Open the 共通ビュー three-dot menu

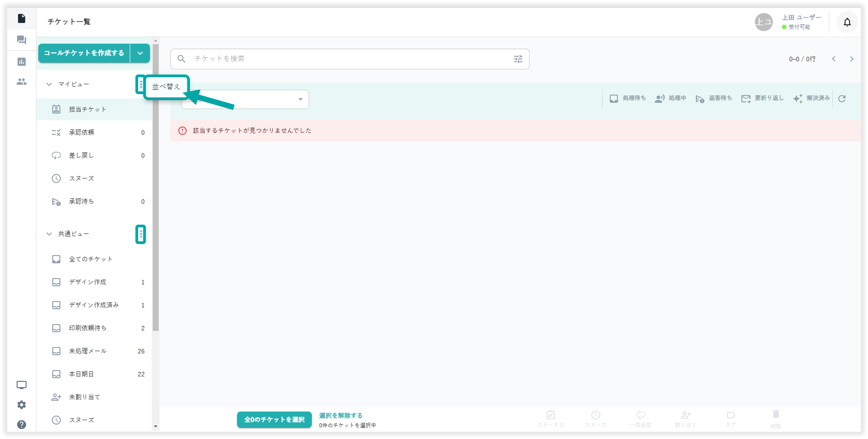click(x=141, y=234)
